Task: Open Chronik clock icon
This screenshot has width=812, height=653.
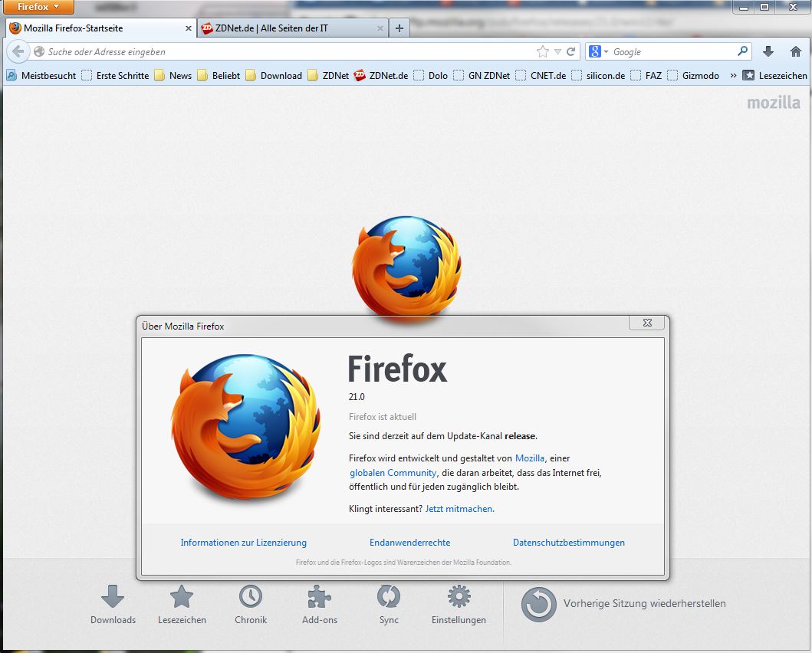Action: pos(251,605)
